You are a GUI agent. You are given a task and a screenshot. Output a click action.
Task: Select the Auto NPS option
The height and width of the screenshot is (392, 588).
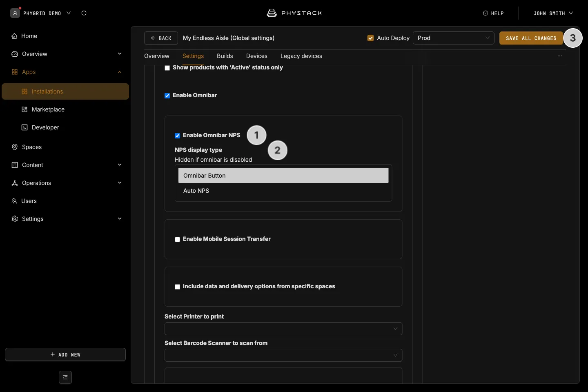click(283, 191)
